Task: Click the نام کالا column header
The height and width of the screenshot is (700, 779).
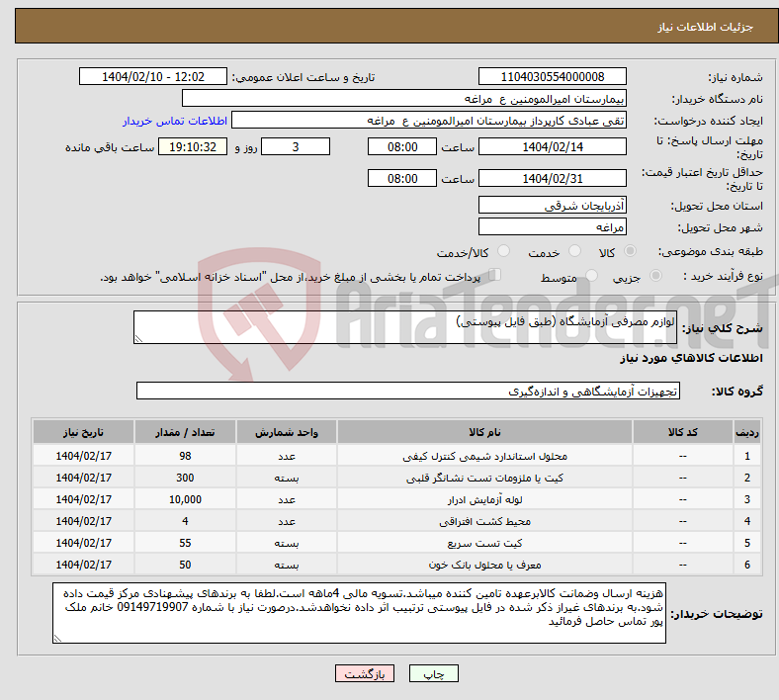Action: [x=484, y=432]
